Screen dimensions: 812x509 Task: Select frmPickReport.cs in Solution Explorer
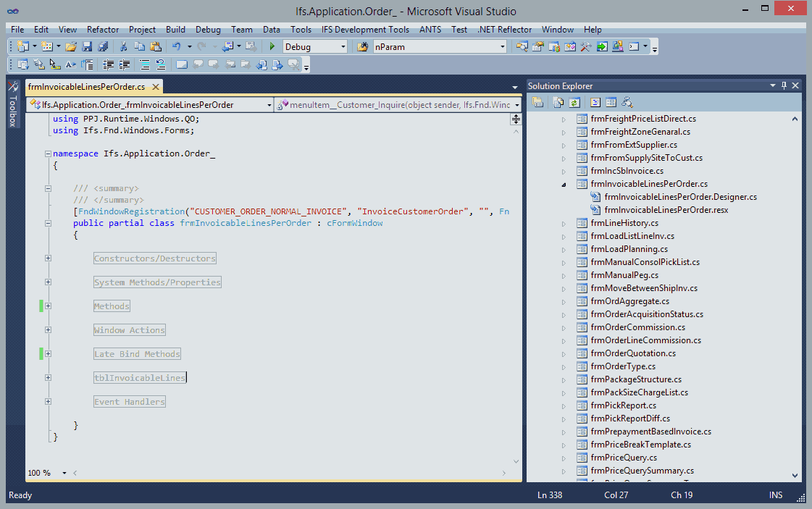click(x=623, y=405)
